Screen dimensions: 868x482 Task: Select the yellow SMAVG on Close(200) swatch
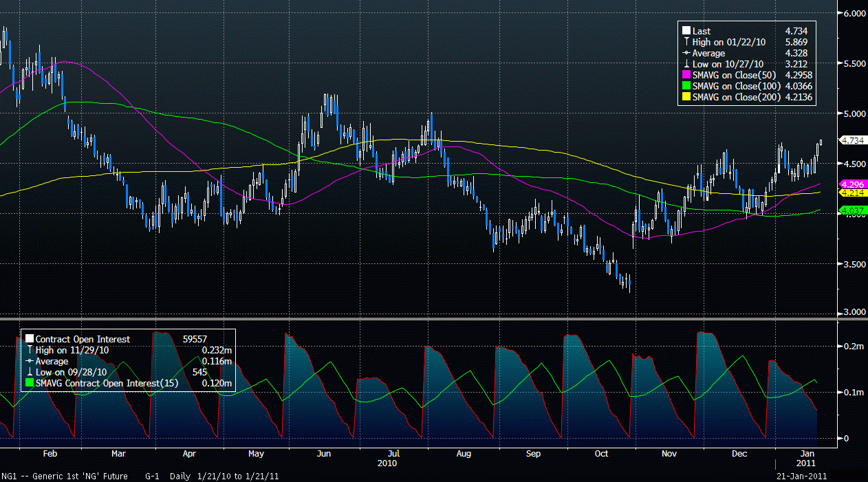(x=686, y=97)
